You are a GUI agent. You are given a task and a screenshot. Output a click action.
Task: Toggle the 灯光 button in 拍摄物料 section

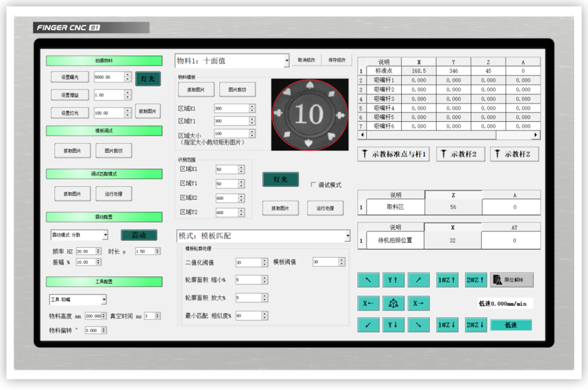click(147, 78)
